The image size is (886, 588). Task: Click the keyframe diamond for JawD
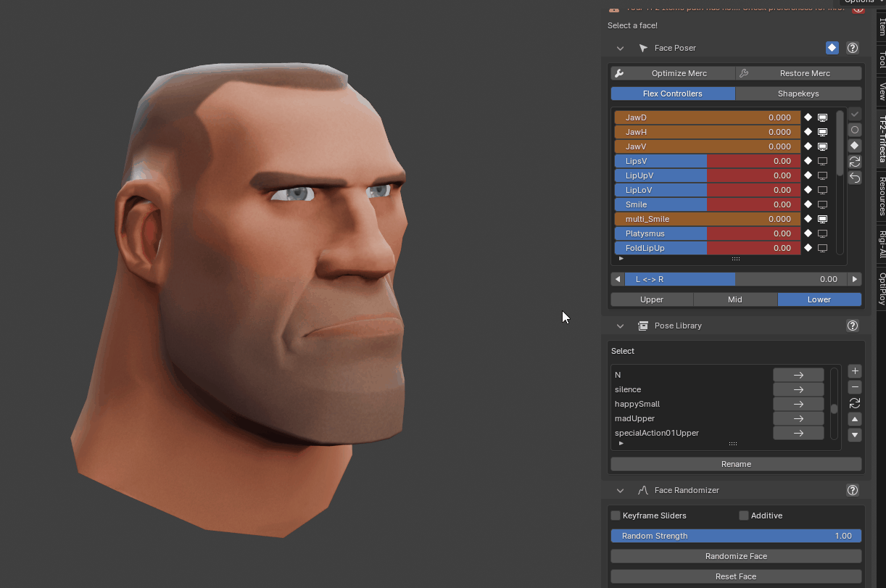click(x=808, y=117)
